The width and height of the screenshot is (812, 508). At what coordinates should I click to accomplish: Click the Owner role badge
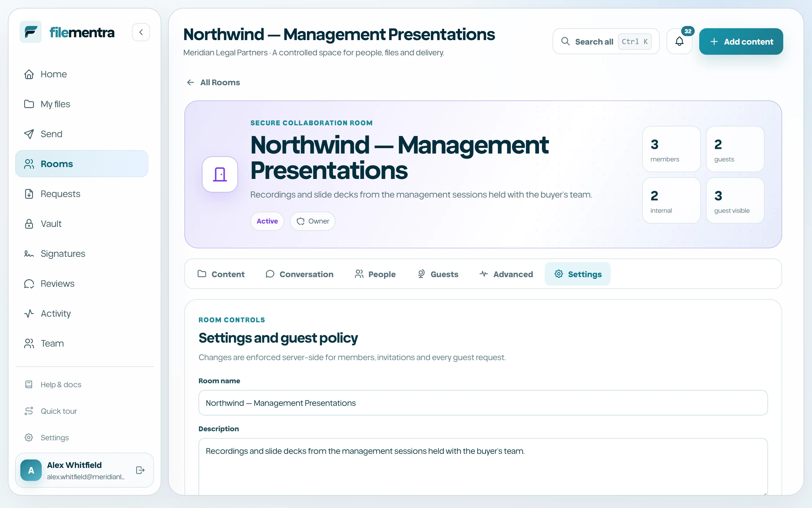pyautogui.click(x=312, y=221)
